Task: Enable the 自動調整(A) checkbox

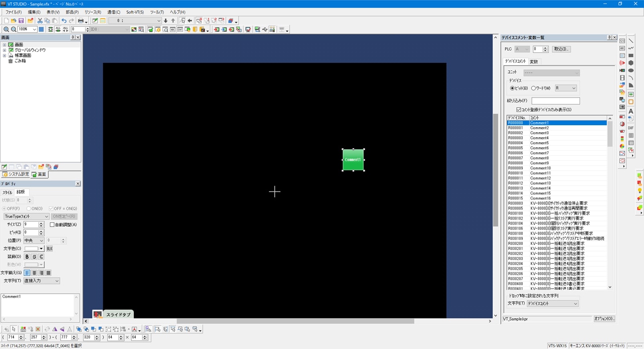Action: 52,225
